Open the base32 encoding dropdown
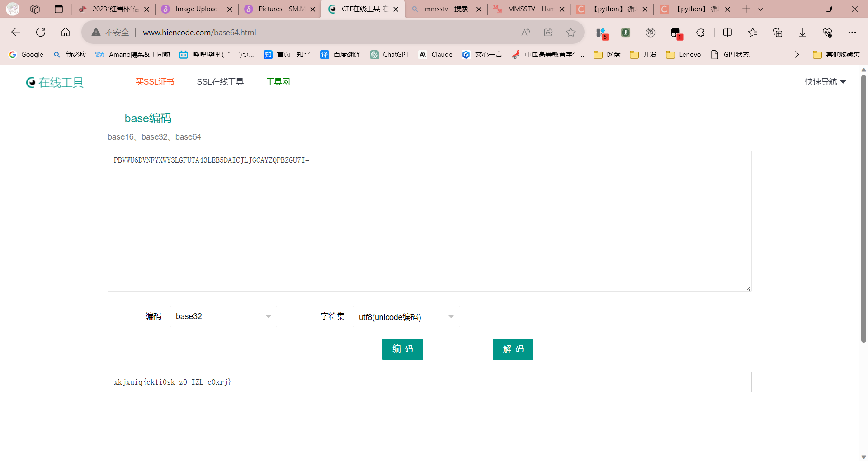The width and height of the screenshot is (868, 461). (x=223, y=316)
